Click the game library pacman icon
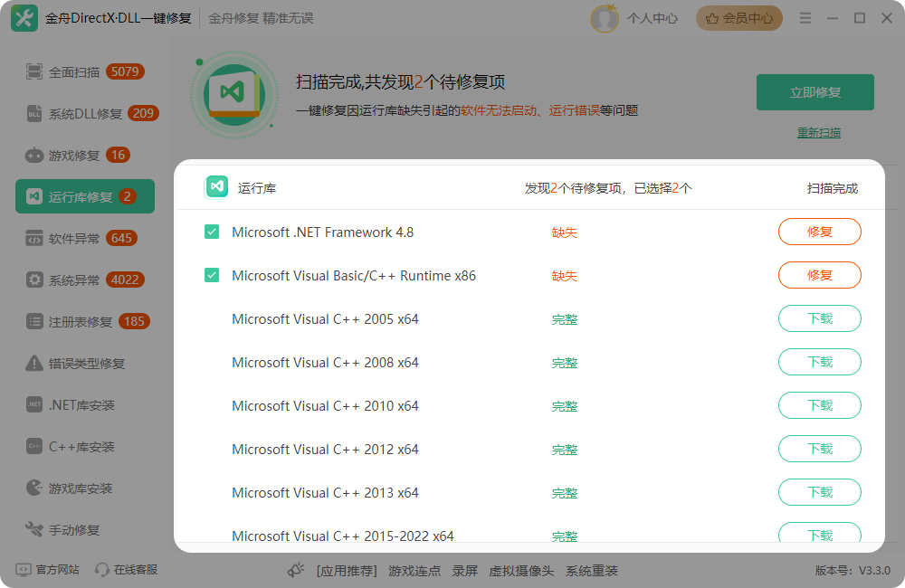This screenshot has width=905, height=588. (x=34, y=488)
